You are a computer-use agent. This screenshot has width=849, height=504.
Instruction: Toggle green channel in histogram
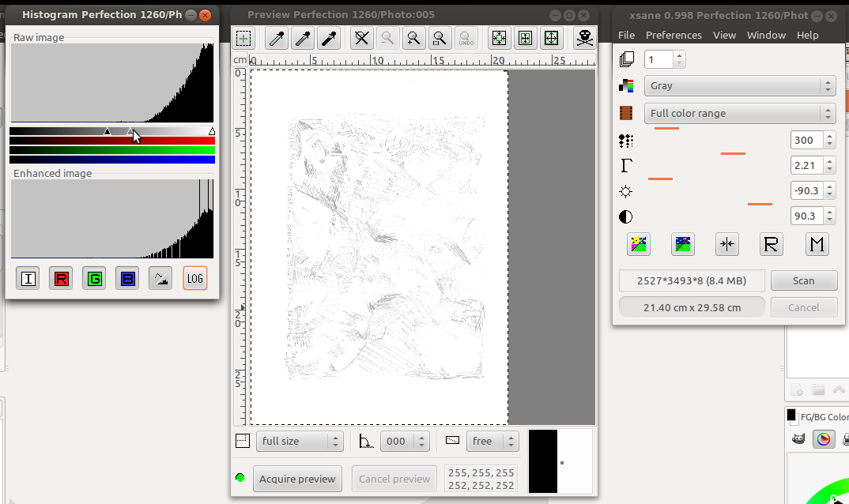point(94,278)
